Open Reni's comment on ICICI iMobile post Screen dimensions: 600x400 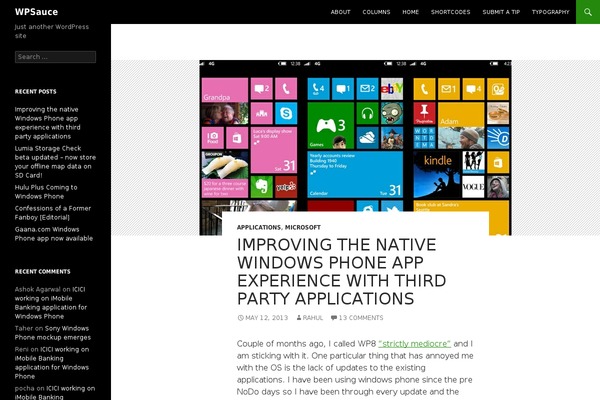point(52,363)
